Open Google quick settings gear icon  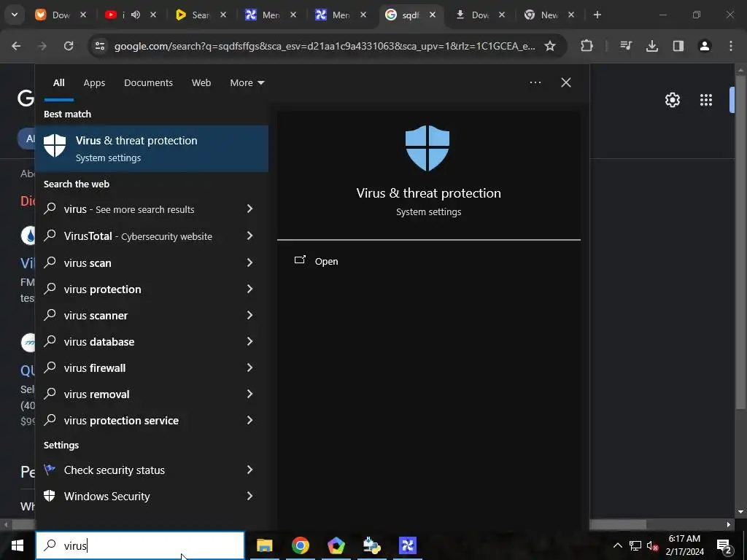pos(672,100)
